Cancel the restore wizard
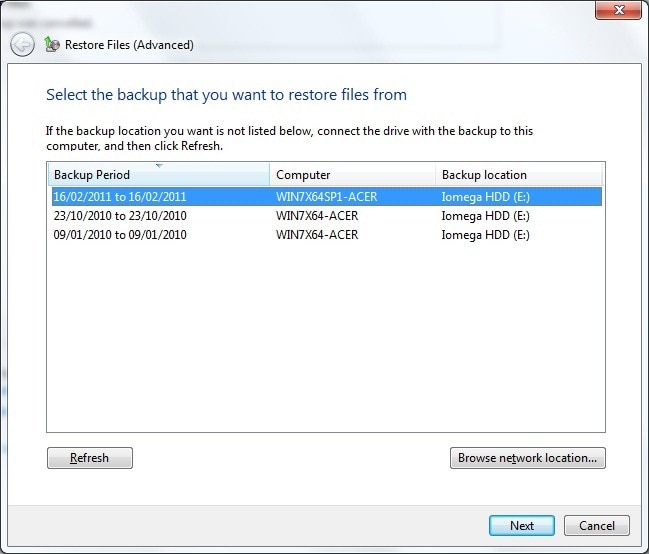Viewport: 649px width, 554px height. click(x=597, y=525)
